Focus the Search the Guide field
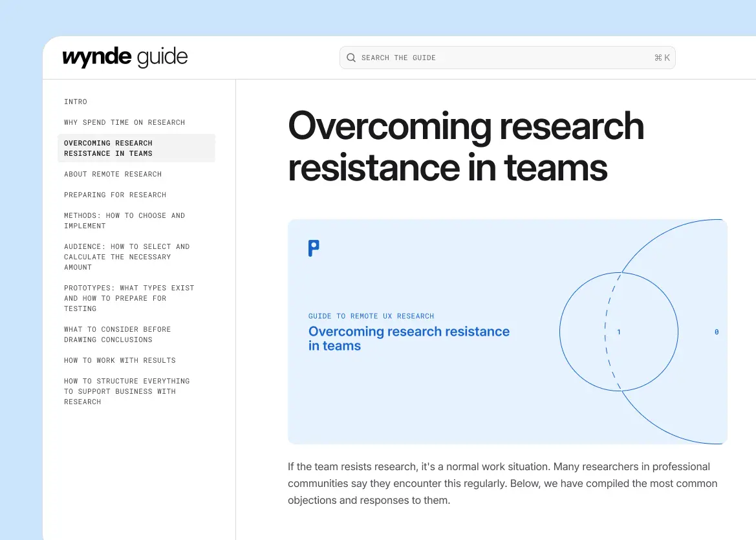 tap(507, 58)
